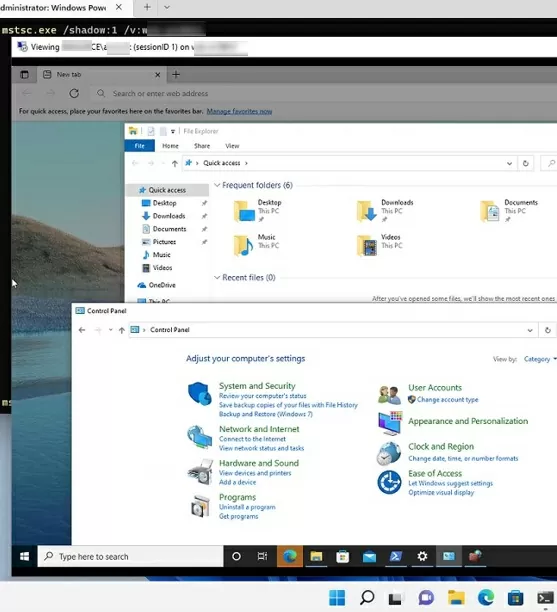
Task: Select the Documents frequent folder icon
Action: click(490, 212)
